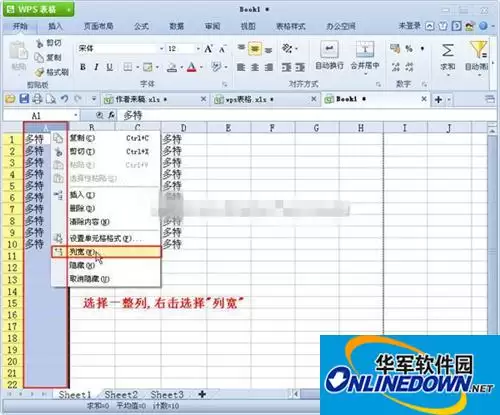Click Hide in the context menu
The height and width of the screenshot is (415, 500).
coord(106,265)
